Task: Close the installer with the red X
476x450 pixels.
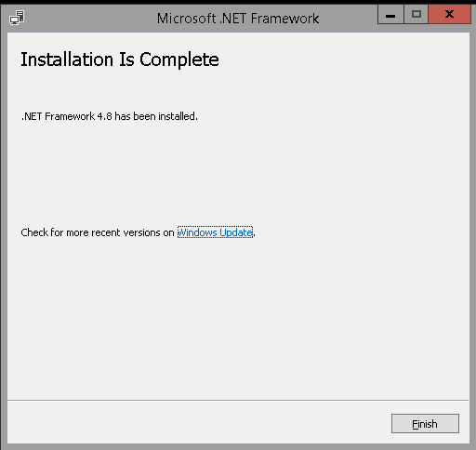Action: click(449, 14)
